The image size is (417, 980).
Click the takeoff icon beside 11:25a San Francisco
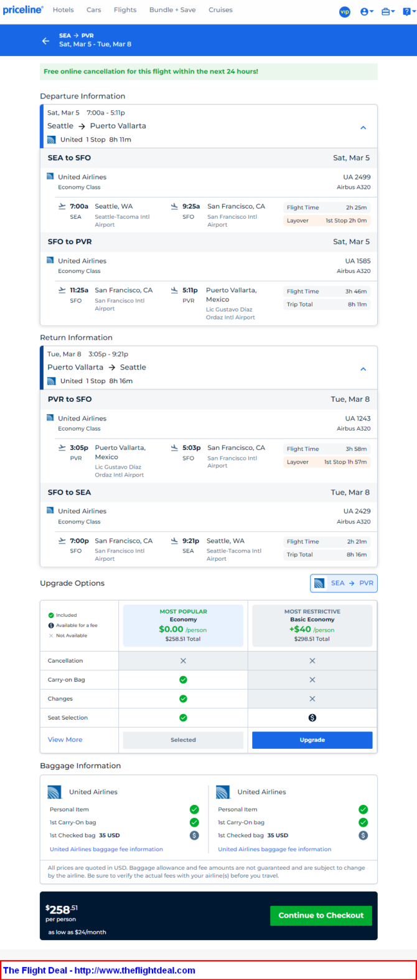coord(62,290)
